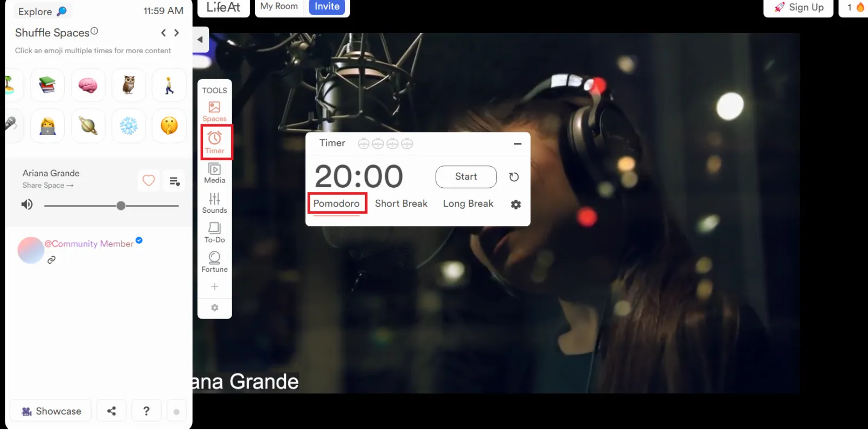Image resolution: width=868 pixels, height=444 pixels.
Task: Go to next shuffle spaces page
Action: 176,33
